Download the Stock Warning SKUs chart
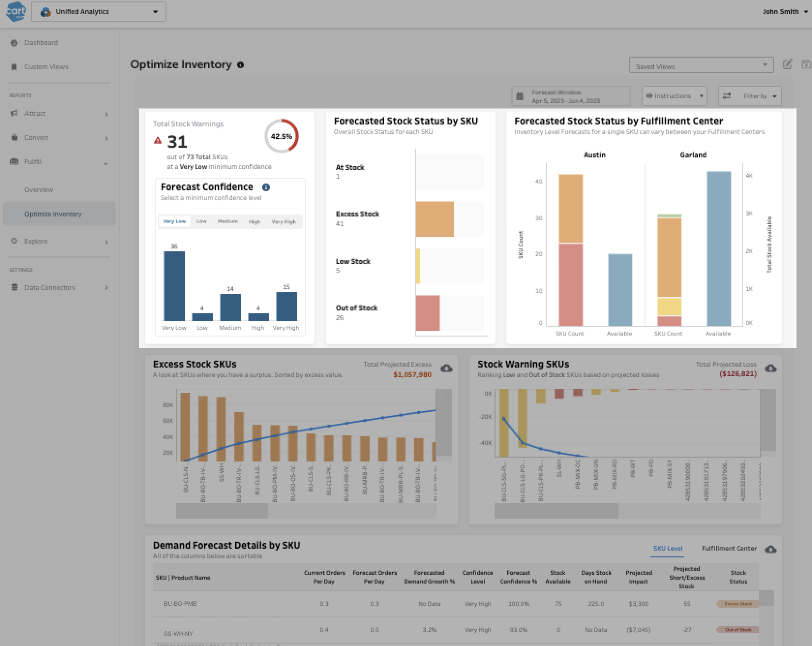The width and height of the screenshot is (812, 646). coord(771,369)
